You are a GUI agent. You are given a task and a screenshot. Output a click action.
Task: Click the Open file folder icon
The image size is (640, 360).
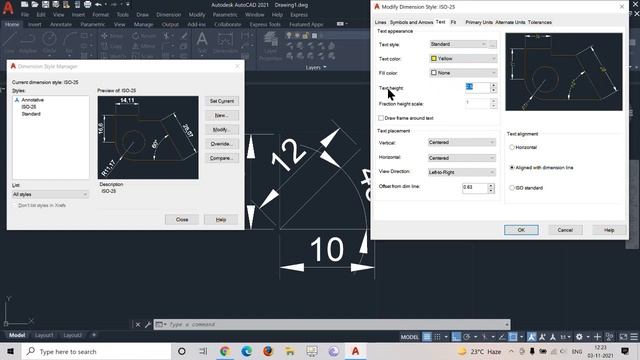pos(35,4)
